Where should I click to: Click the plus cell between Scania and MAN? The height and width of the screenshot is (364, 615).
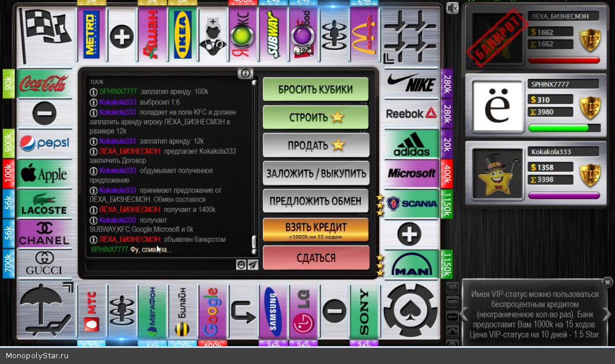point(410,234)
